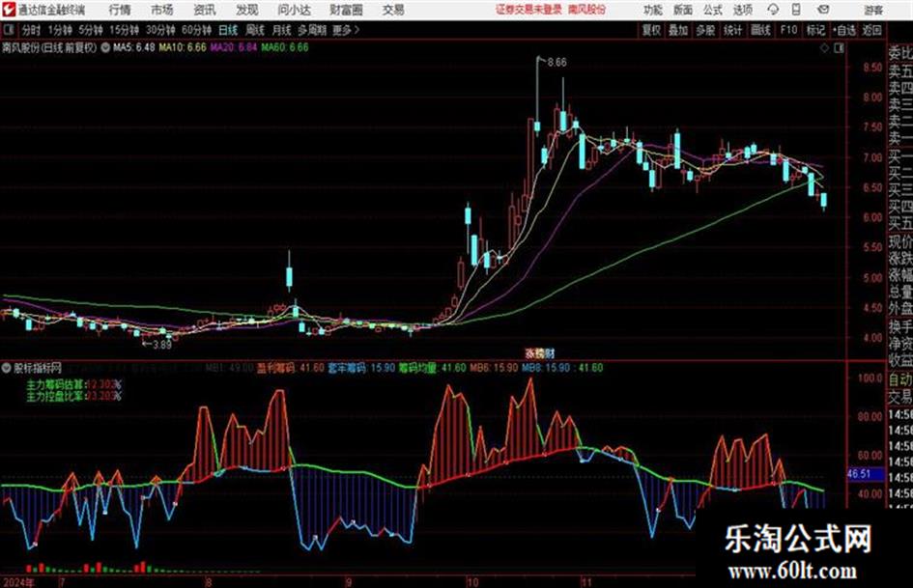Switch to the 分时 period tab
Image resolution: width=913 pixels, height=588 pixels.
[31, 30]
